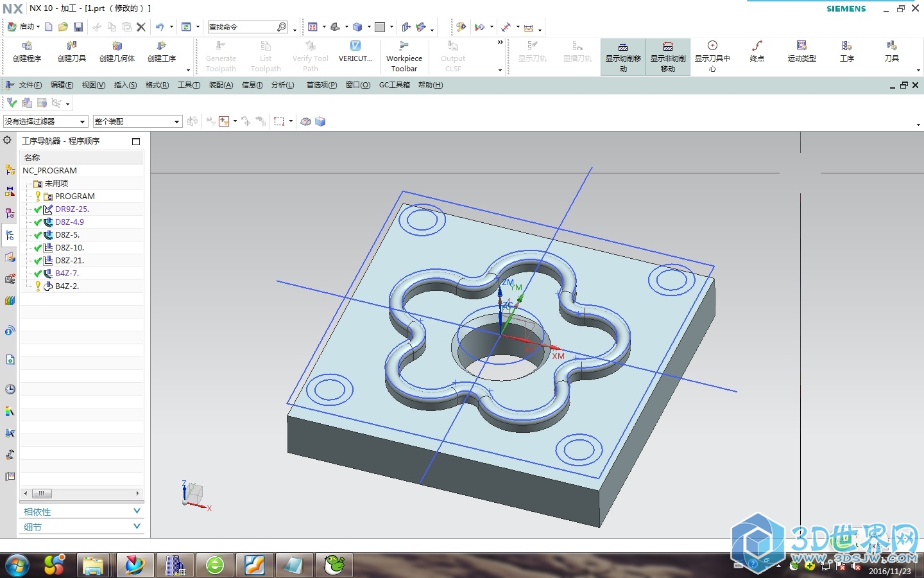Click the Find Command (查找命令) search field
Viewport: 924px width, 578px height.
pyautogui.click(x=248, y=27)
